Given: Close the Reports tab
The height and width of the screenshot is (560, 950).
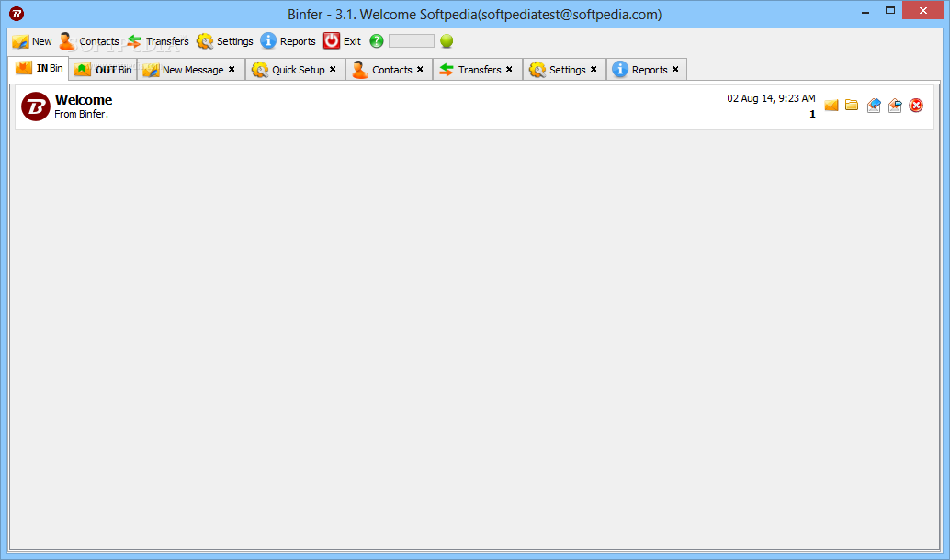Looking at the screenshot, I should pyautogui.click(x=675, y=70).
